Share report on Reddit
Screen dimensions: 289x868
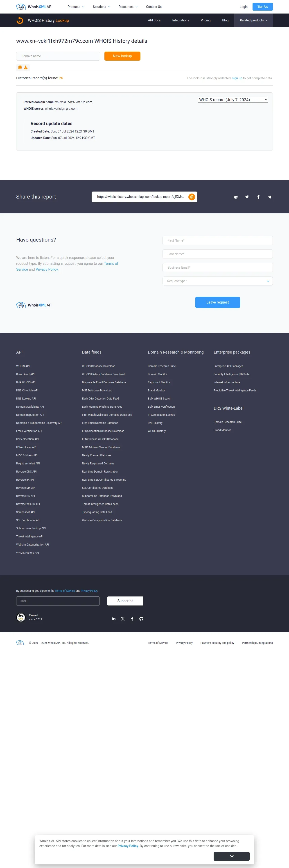point(235,197)
